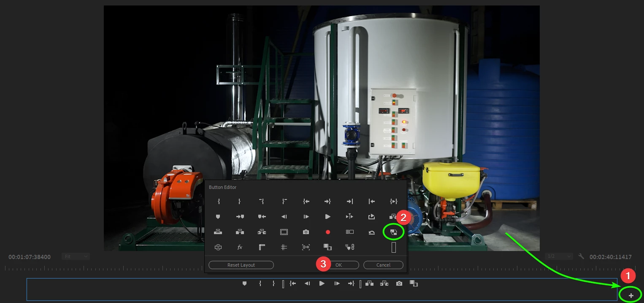Select the Toggle Multi-Camera View icon

point(349,232)
